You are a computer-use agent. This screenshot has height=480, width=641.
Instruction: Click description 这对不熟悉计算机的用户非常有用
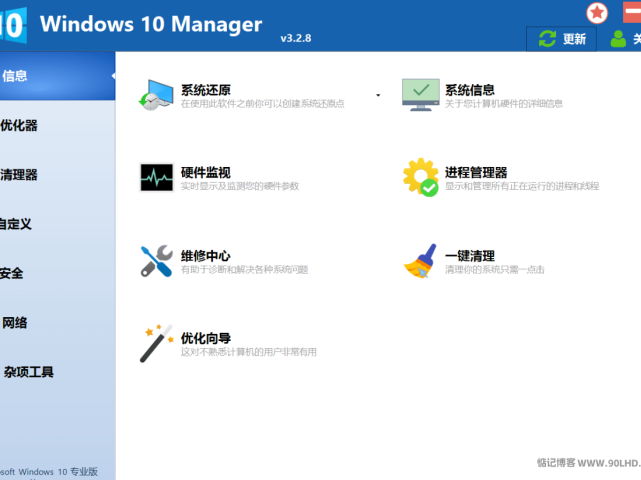(x=249, y=352)
